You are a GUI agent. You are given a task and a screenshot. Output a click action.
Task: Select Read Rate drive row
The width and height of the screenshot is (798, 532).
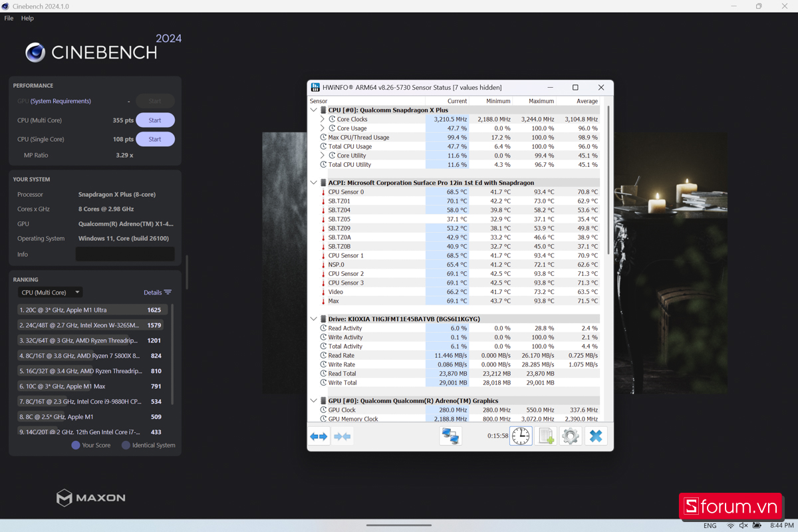point(455,356)
